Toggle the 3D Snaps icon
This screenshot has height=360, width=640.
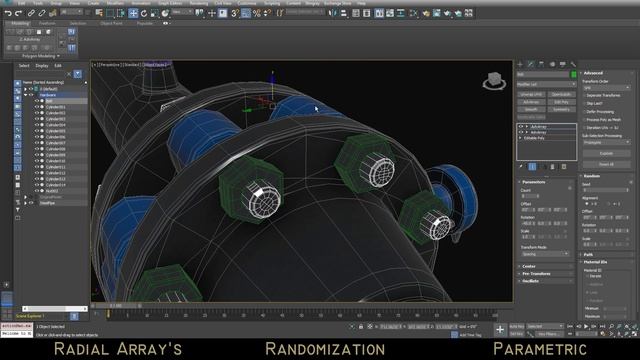click(235, 13)
